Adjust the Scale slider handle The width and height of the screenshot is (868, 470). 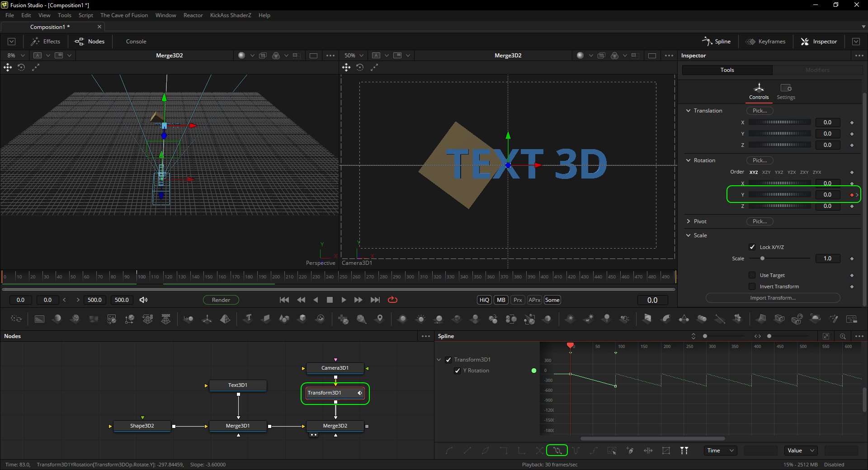click(762, 258)
